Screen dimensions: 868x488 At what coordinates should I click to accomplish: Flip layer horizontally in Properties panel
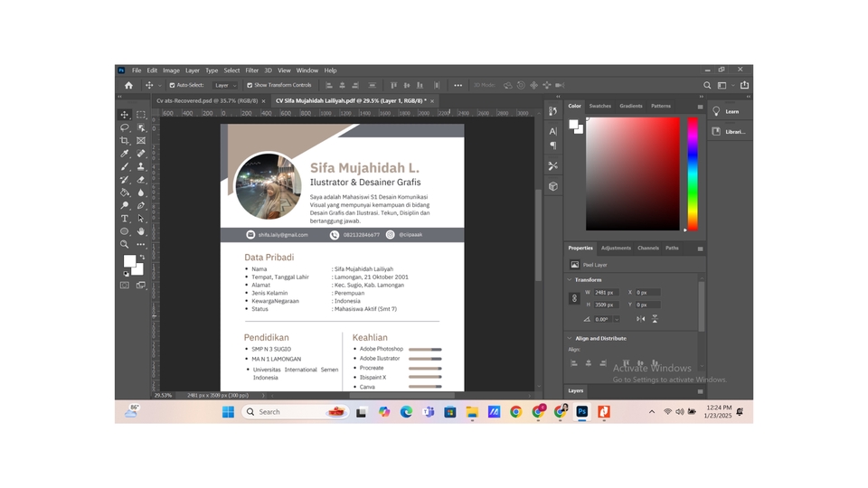point(640,319)
